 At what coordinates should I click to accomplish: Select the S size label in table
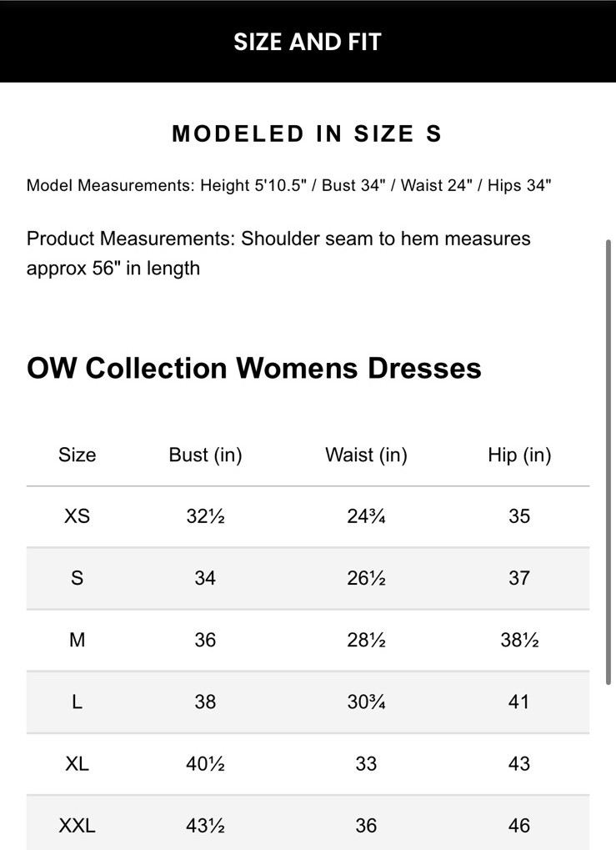point(77,578)
